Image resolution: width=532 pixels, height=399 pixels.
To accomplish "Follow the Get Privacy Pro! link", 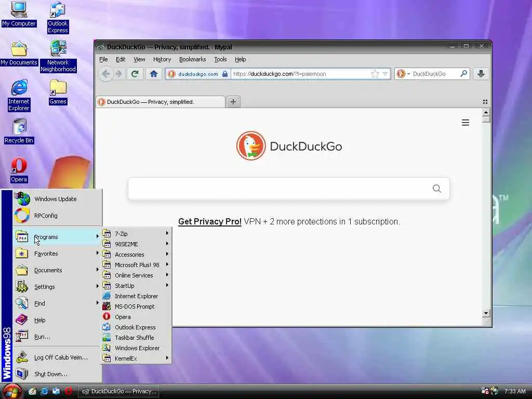I will point(210,221).
